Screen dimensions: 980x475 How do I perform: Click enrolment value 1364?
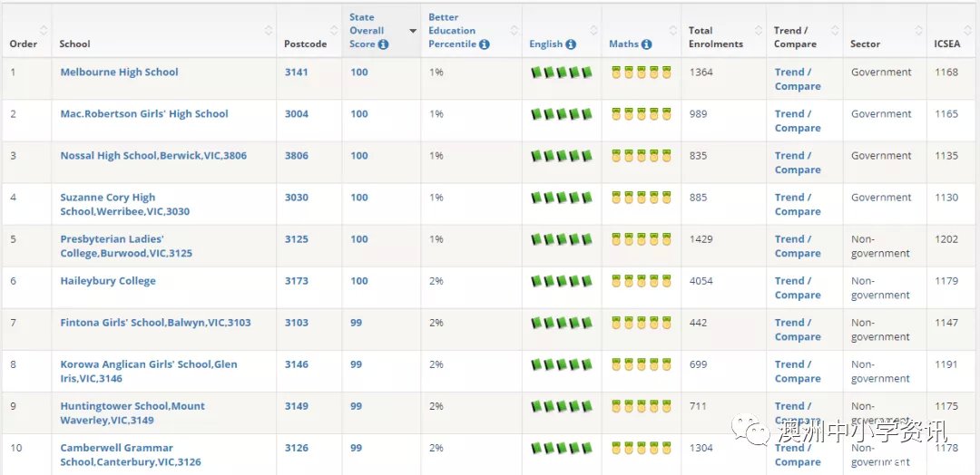tap(701, 73)
